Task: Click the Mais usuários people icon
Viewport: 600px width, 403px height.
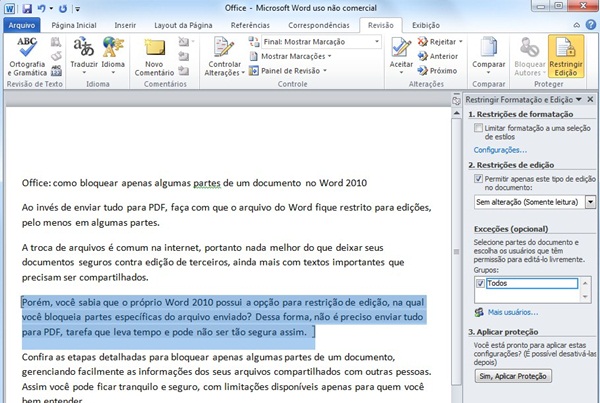Action: pos(479,312)
